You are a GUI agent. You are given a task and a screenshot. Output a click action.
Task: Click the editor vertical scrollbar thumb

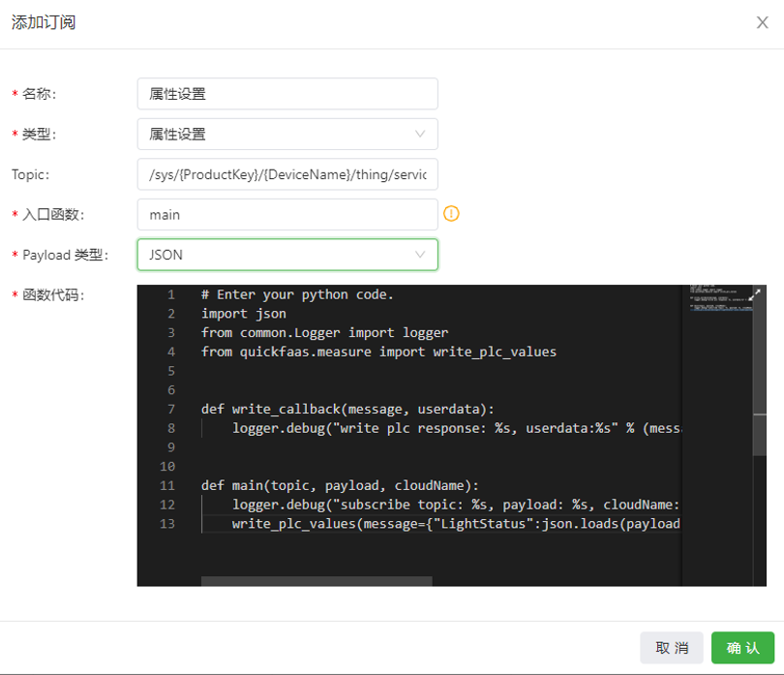click(760, 370)
